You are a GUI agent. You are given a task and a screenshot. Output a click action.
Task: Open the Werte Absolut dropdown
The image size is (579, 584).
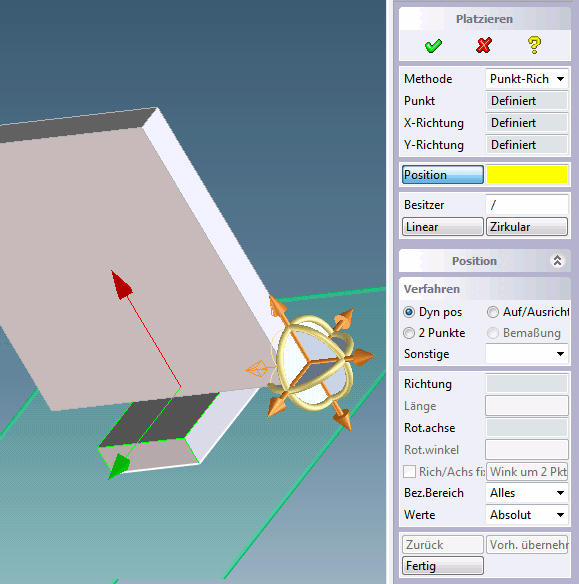click(x=527, y=515)
